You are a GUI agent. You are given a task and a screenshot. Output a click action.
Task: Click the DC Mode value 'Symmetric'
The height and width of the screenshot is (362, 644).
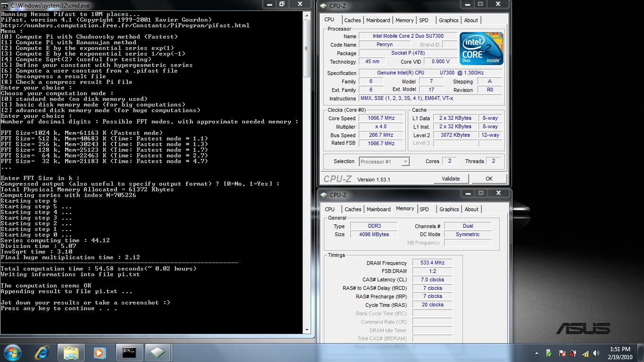point(468,234)
